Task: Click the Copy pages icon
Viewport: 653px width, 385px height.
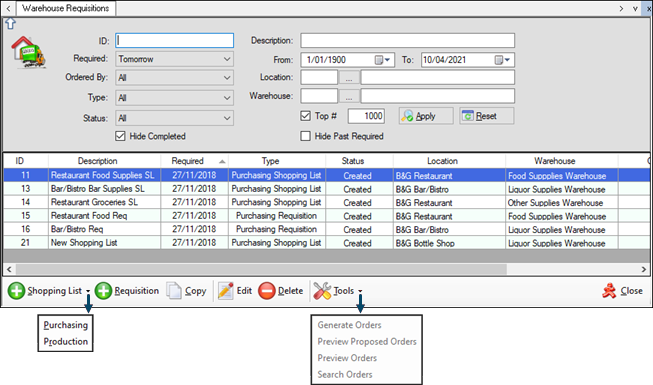Action: [174, 291]
